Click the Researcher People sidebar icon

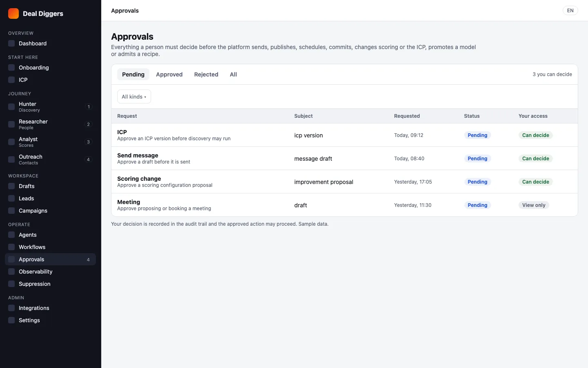(11, 124)
